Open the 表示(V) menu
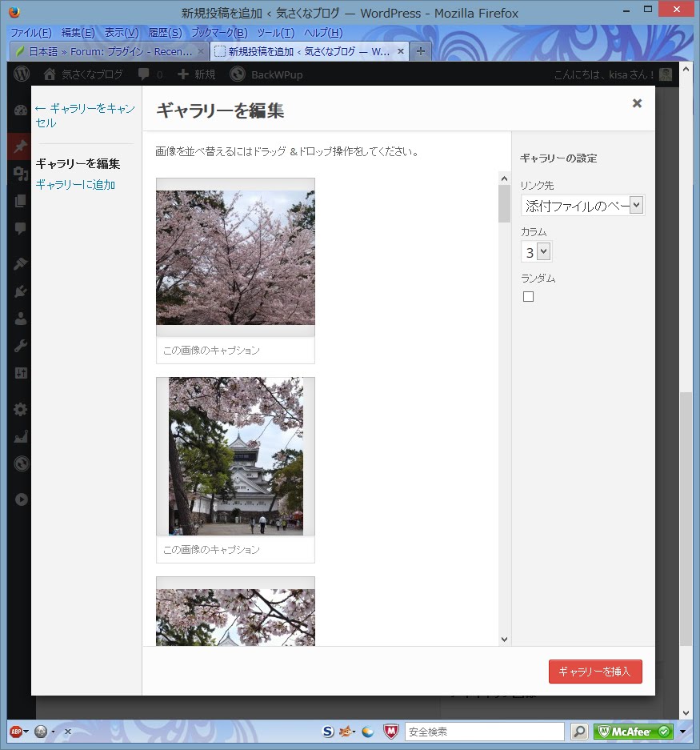Screen dimensions: 700x750 point(122,33)
